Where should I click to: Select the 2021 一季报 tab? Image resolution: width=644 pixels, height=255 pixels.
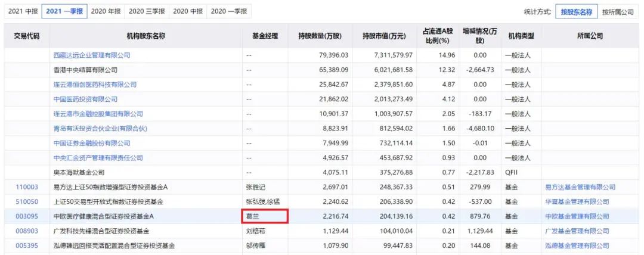65,11
